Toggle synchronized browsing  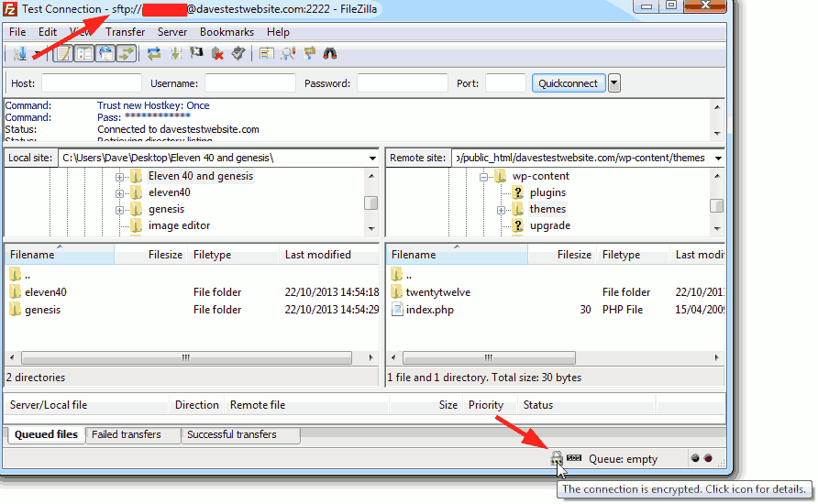310,53
